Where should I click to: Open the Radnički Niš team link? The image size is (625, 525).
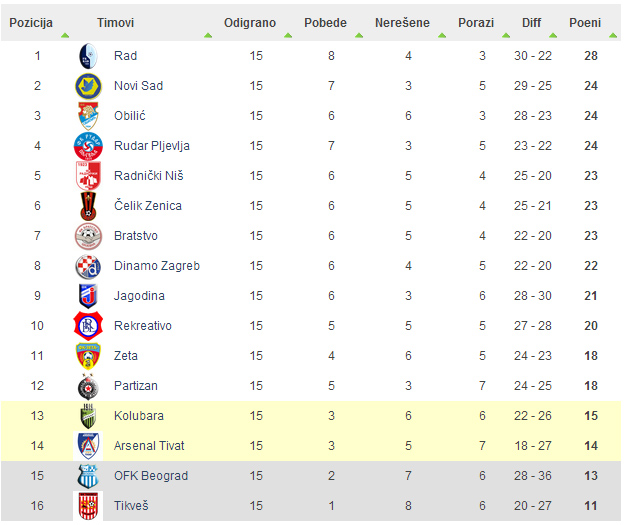point(149,176)
